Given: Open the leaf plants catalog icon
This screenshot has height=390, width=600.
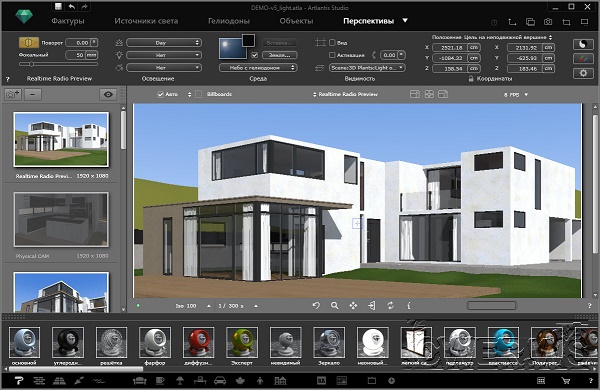Looking at the screenshot, I should [240, 380].
